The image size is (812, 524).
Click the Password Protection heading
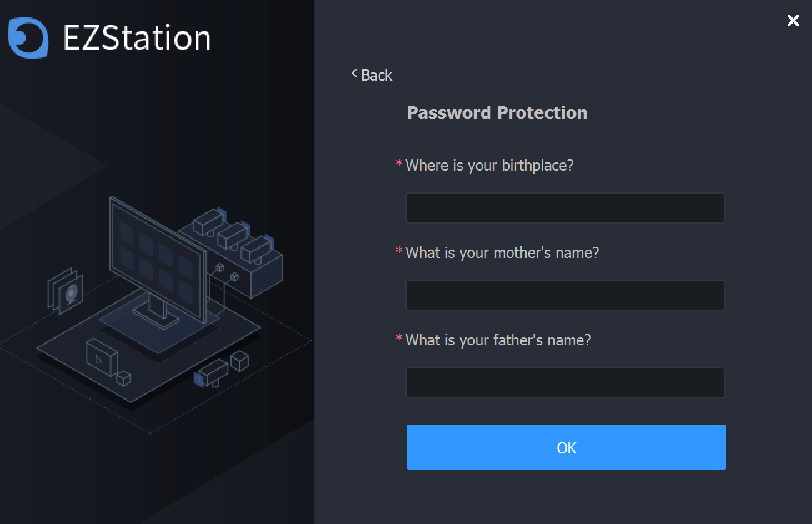(497, 112)
